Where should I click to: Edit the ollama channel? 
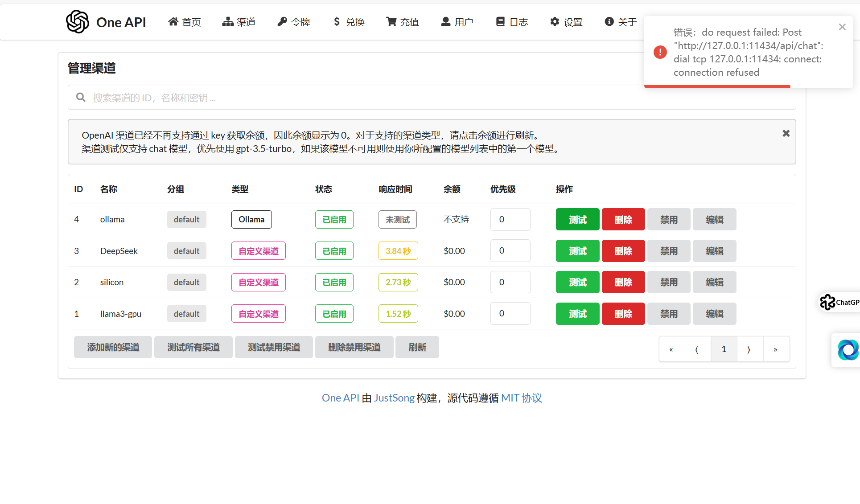click(714, 220)
